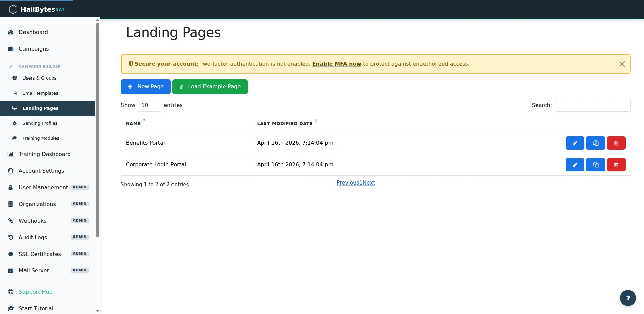Open Training Dashboard via the bar chart icon
The image size is (644, 314).
(10, 154)
